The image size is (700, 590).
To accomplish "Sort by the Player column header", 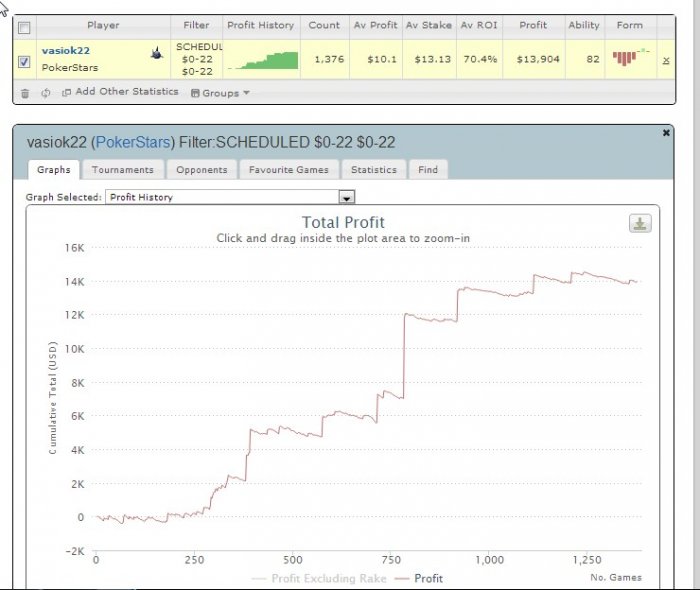I will tap(103, 25).
